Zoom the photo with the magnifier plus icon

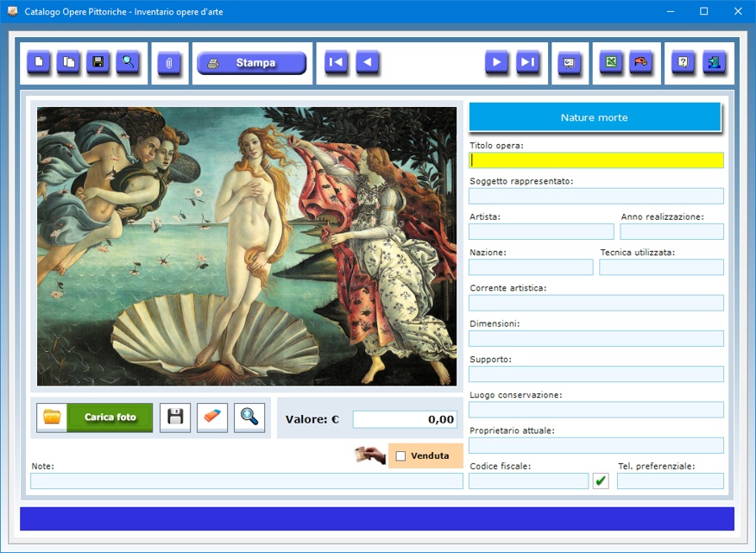click(249, 418)
